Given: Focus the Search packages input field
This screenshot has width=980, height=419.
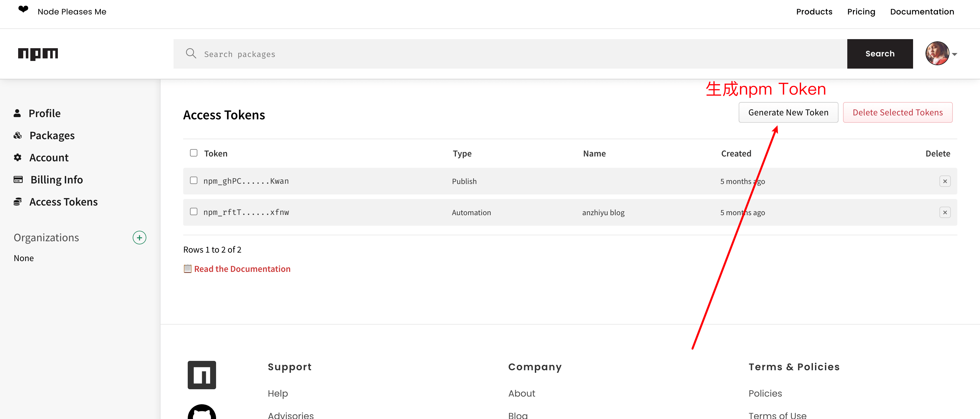Looking at the screenshot, I should click(510, 54).
